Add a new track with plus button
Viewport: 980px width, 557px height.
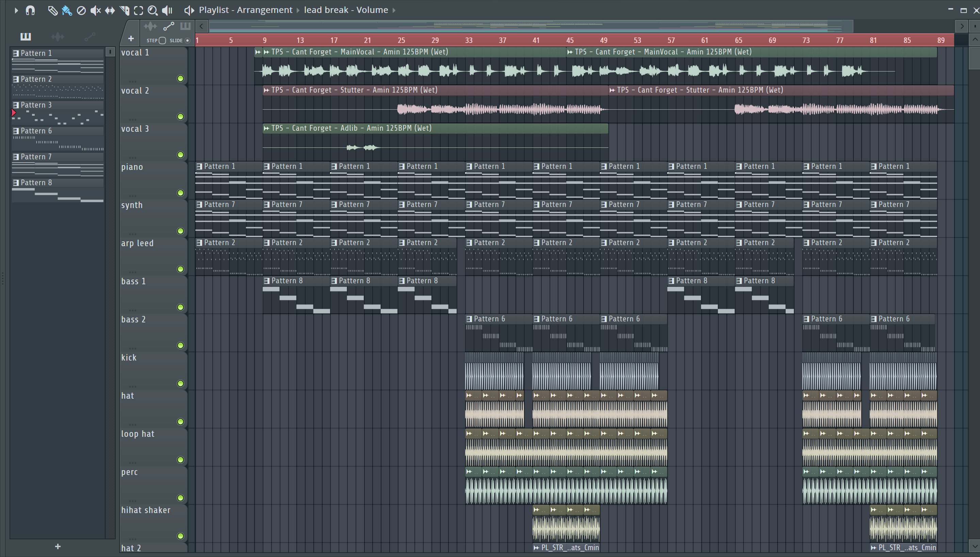[x=131, y=38]
